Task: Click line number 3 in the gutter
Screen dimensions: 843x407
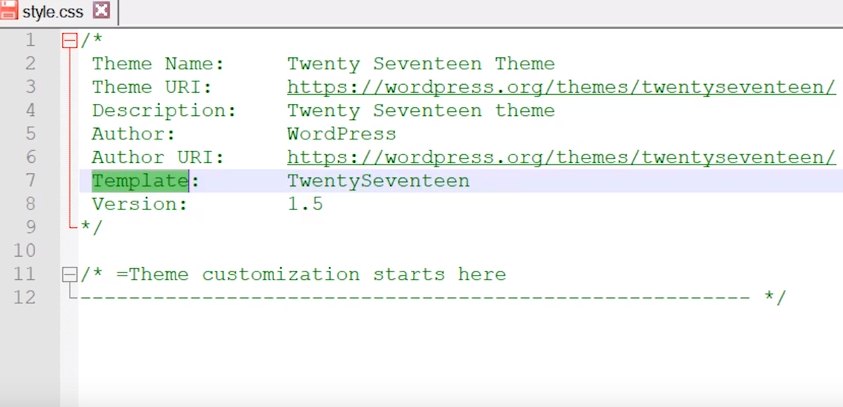Action: coord(30,87)
